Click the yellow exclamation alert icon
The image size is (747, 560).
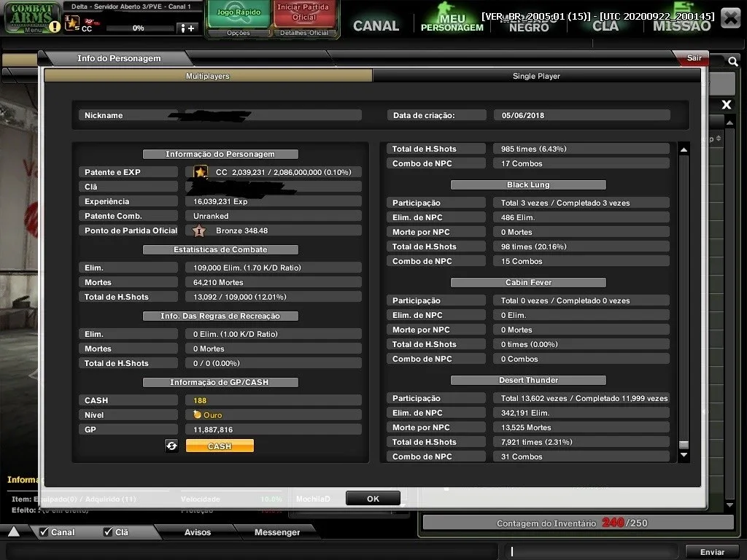(x=55, y=27)
